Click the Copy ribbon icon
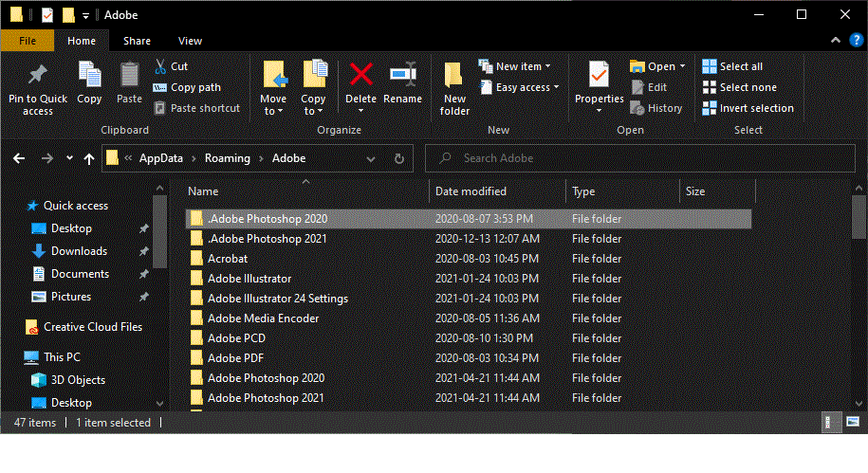The width and height of the screenshot is (868, 473). pos(89,75)
